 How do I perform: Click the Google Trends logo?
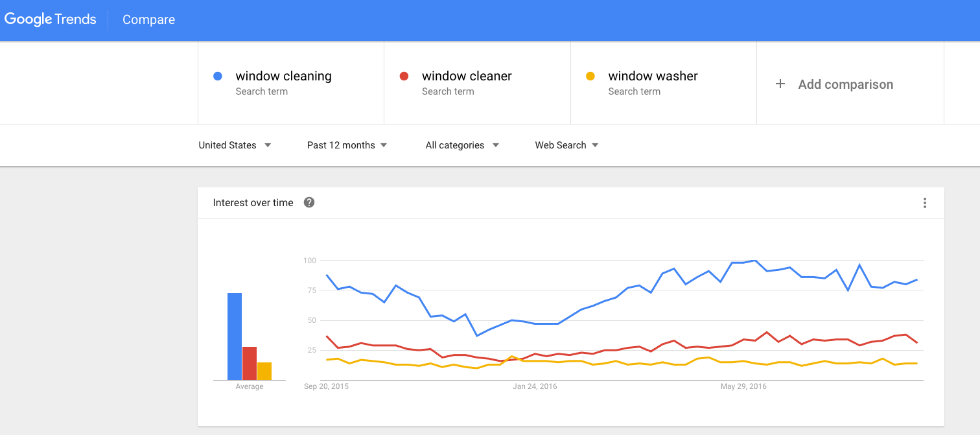coord(51,19)
